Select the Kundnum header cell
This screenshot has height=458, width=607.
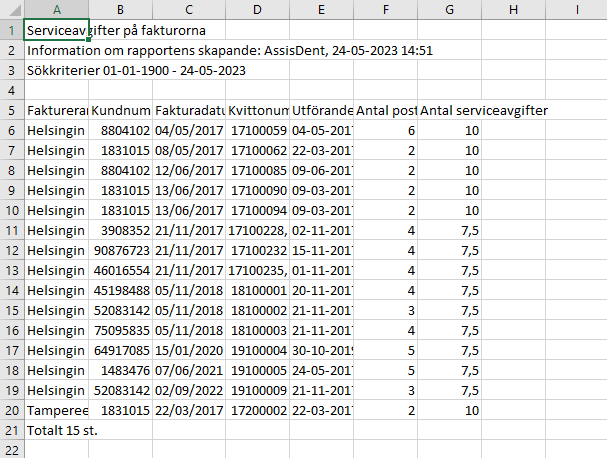pyautogui.click(x=120, y=111)
